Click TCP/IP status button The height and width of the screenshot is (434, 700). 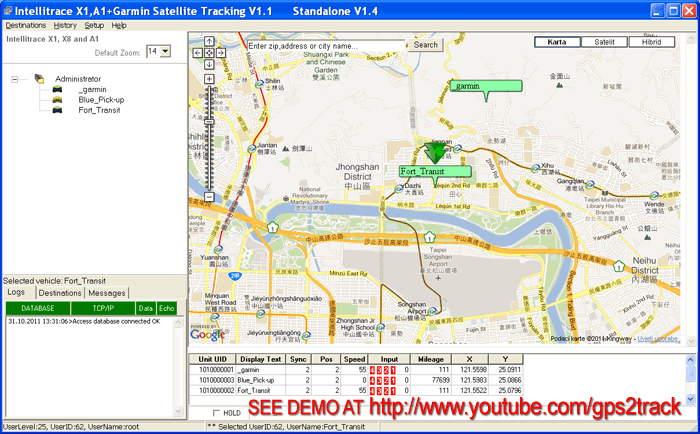coord(103,308)
